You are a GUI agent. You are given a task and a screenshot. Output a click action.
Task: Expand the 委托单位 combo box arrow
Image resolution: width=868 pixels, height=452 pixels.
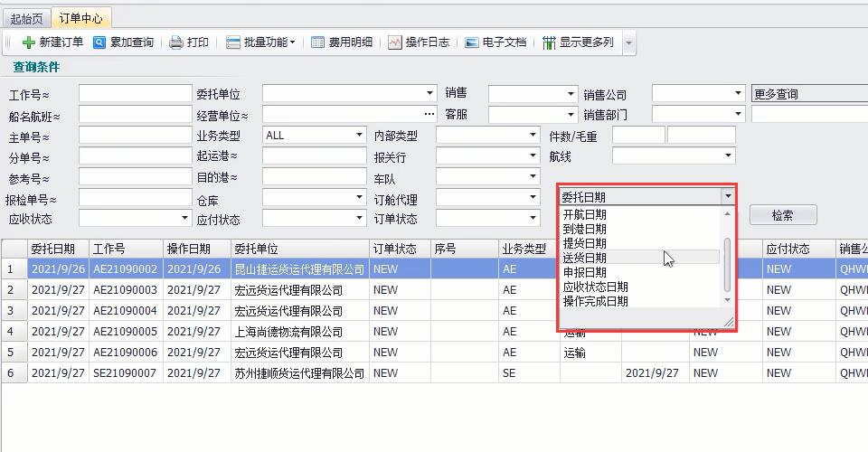tap(429, 93)
